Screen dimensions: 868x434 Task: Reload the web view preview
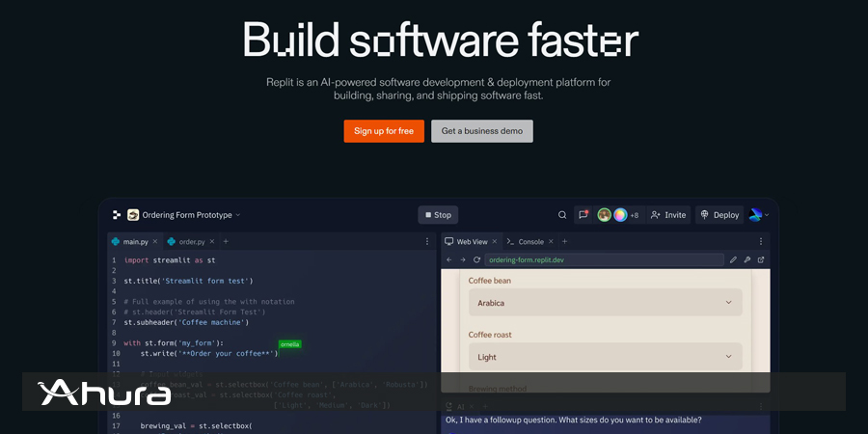[476, 259]
